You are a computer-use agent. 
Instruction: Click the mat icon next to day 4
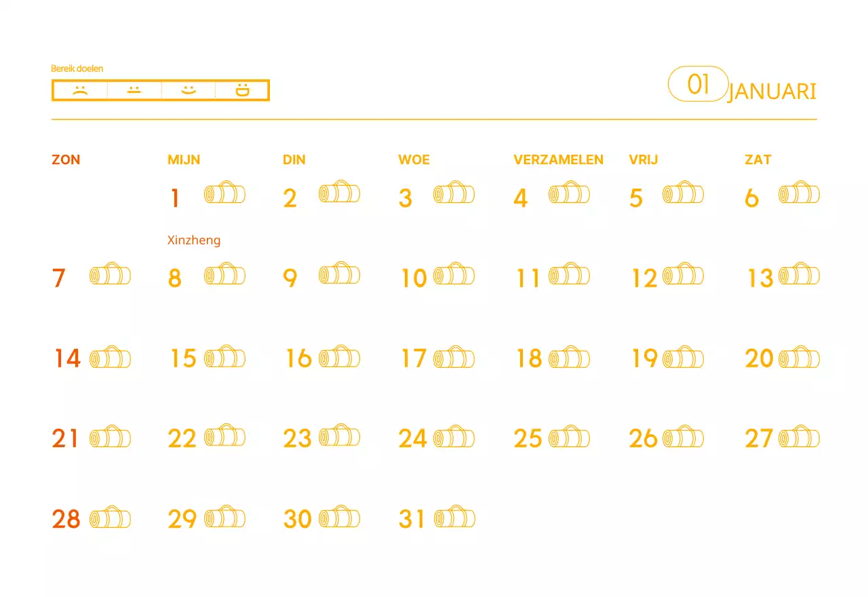click(x=569, y=194)
